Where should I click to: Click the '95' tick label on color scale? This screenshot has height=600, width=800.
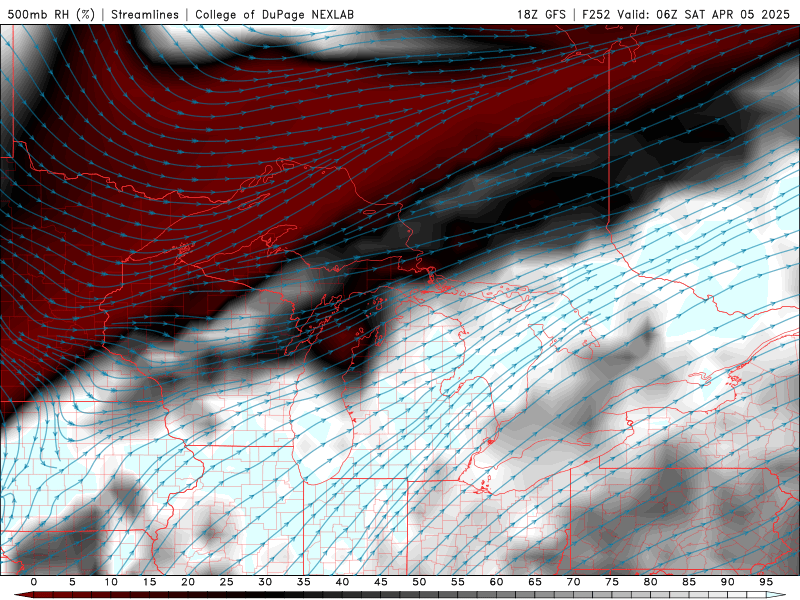point(766,582)
